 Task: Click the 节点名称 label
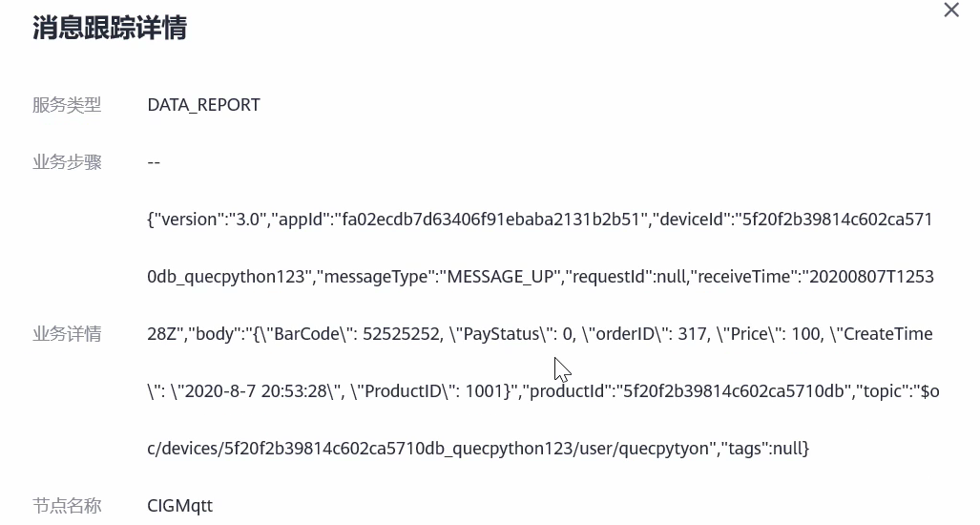pos(67,506)
